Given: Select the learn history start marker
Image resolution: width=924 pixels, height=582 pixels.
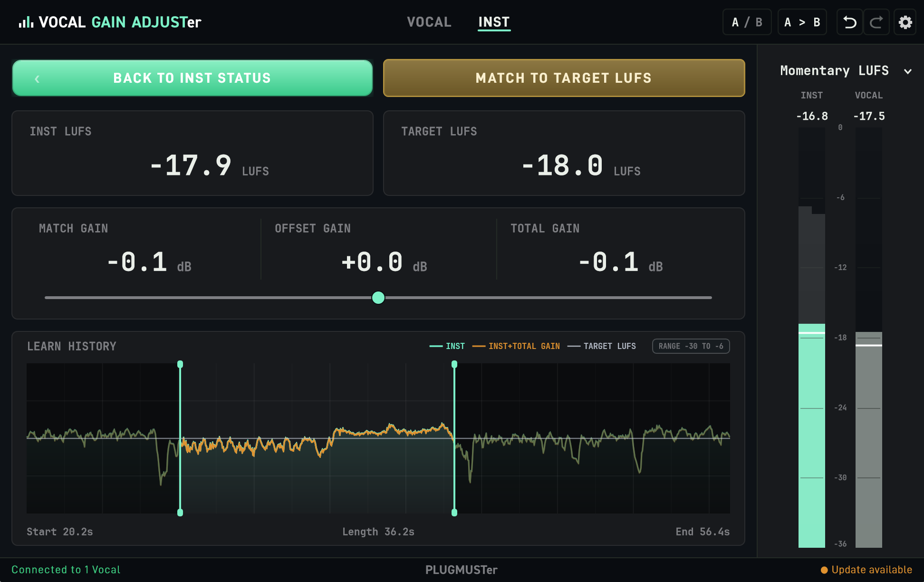Looking at the screenshot, I should pos(180,438).
